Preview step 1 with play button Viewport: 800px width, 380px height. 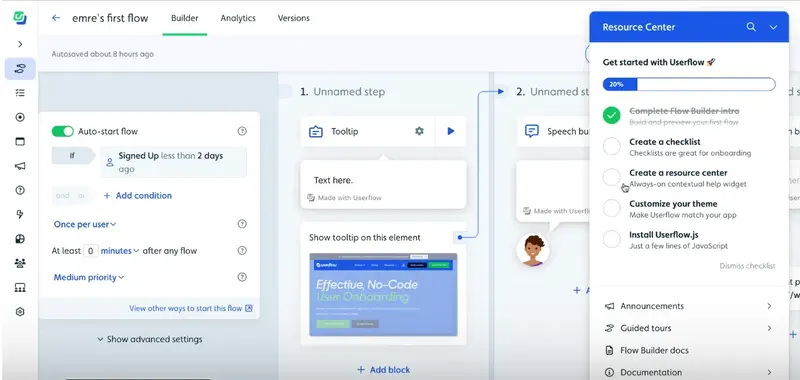pos(451,131)
